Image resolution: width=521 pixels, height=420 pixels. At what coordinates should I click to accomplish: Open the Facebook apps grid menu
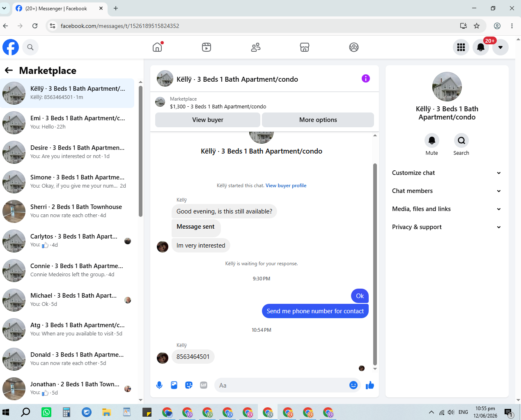point(461,47)
